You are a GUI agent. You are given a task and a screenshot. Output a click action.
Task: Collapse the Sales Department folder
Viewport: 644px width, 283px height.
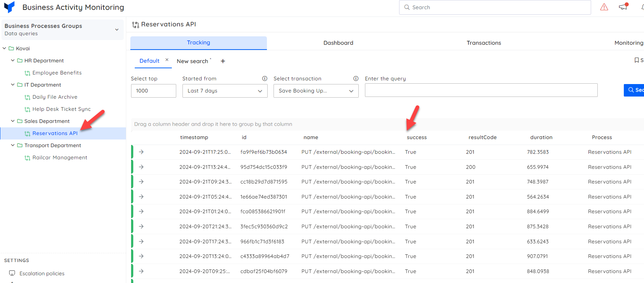tap(13, 121)
